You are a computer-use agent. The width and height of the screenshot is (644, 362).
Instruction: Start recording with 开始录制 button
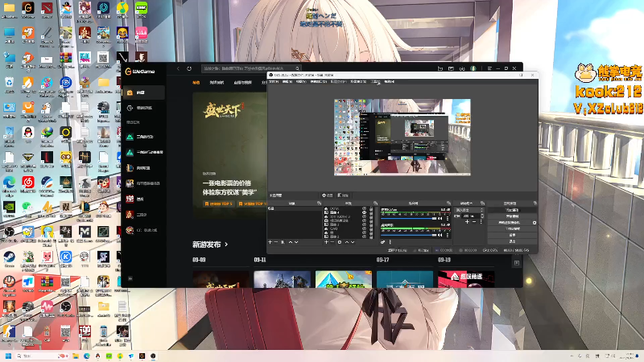click(x=513, y=216)
